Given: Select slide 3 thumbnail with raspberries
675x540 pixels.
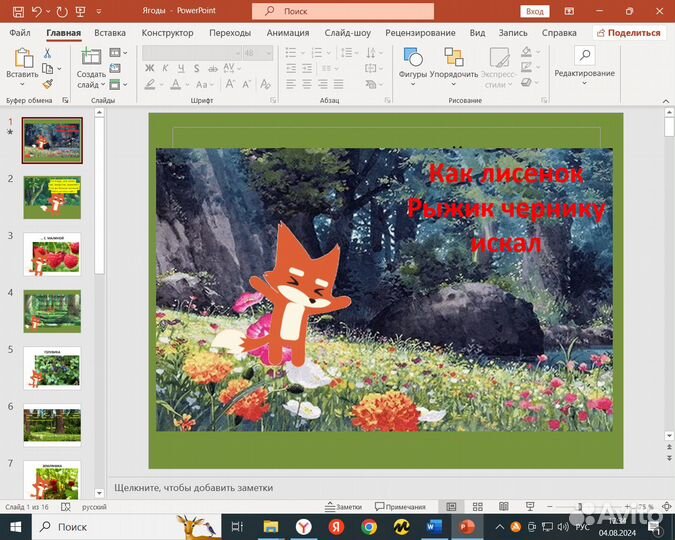Looking at the screenshot, I should coord(52,254).
